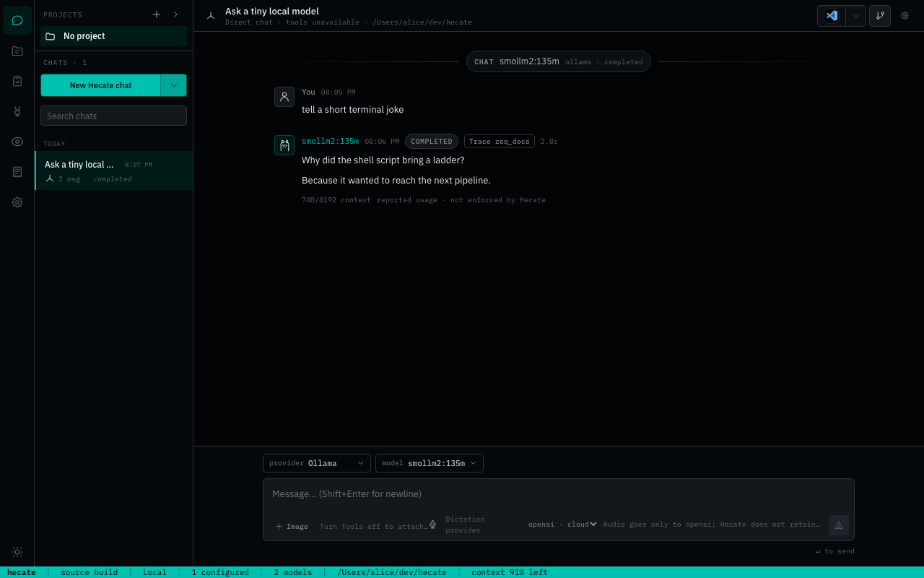Click the 'Ask a tiny local model' header title
The height and width of the screenshot is (578, 924).
[272, 11]
